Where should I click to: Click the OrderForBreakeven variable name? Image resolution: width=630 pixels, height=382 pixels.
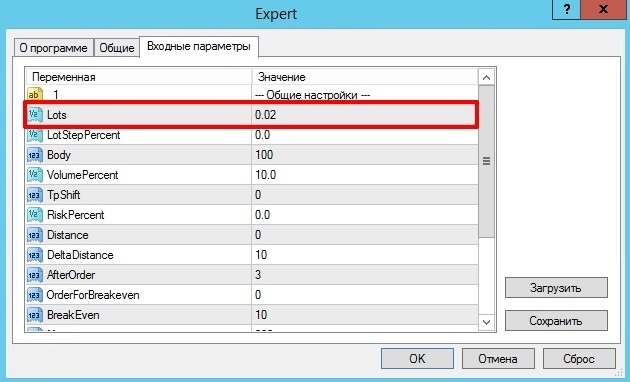tap(93, 295)
